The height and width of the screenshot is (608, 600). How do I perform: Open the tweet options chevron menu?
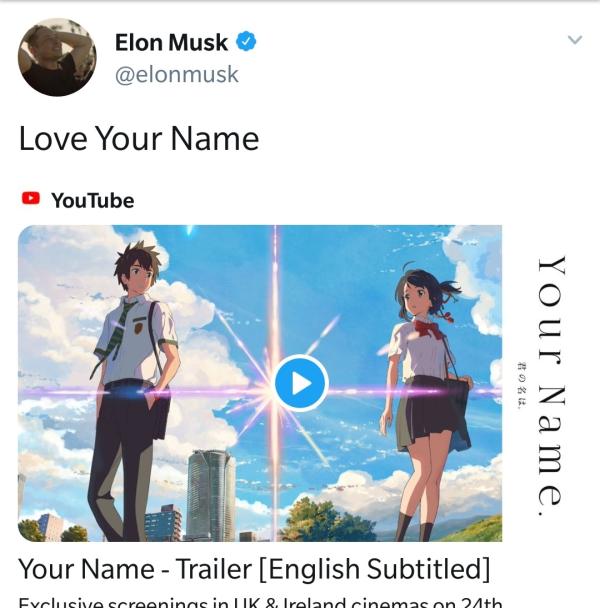tap(574, 40)
